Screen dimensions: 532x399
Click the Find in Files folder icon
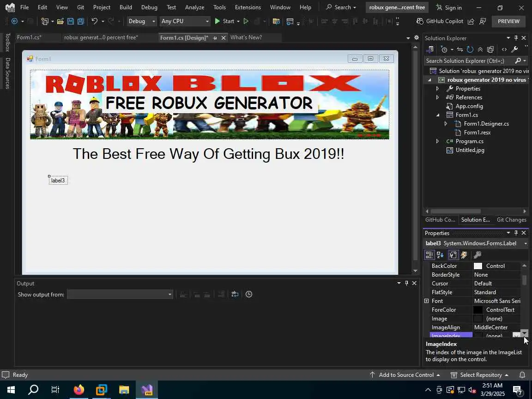pyautogui.click(x=276, y=21)
